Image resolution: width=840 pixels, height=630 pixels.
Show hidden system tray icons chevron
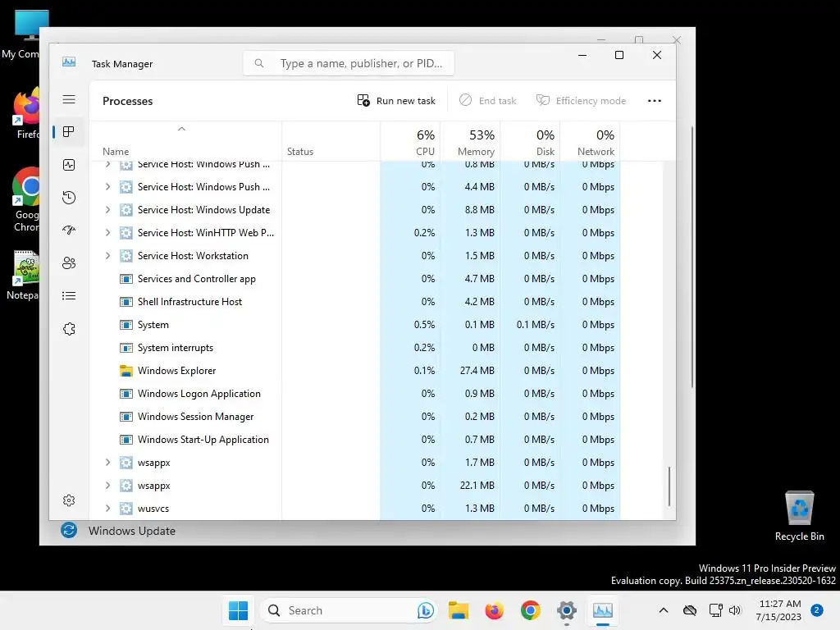pyautogui.click(x=663, y=610)
